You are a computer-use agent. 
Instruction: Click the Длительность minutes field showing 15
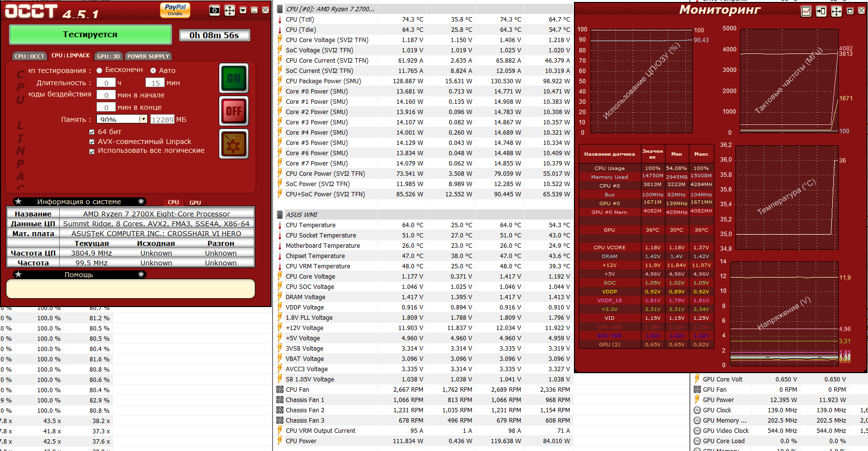coord(155,83)
